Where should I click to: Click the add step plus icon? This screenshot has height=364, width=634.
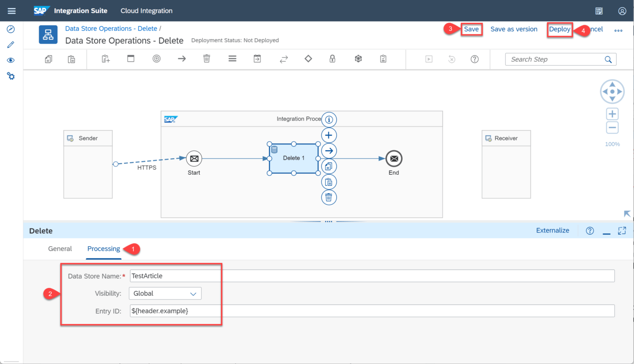(x=329, y=135)
